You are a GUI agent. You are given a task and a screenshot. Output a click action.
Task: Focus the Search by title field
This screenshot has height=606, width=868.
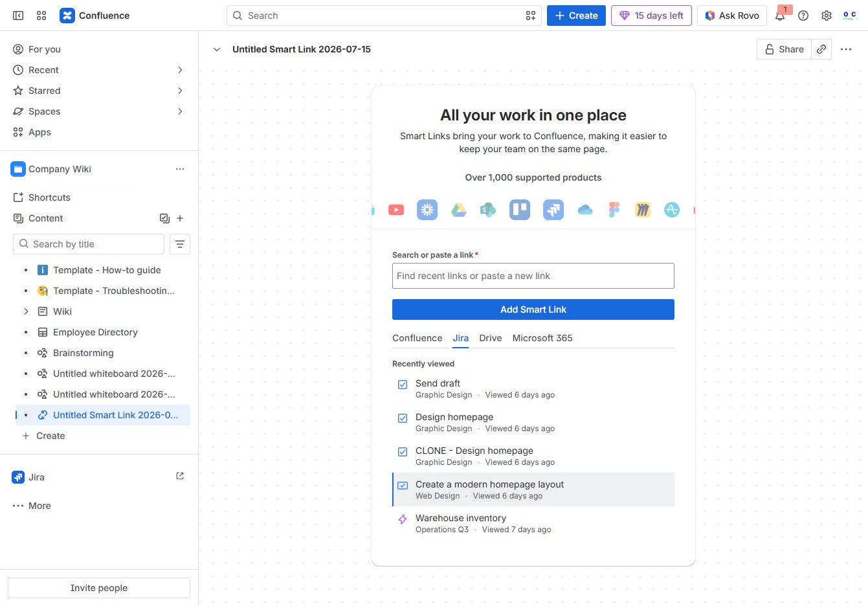pos(89,244)
